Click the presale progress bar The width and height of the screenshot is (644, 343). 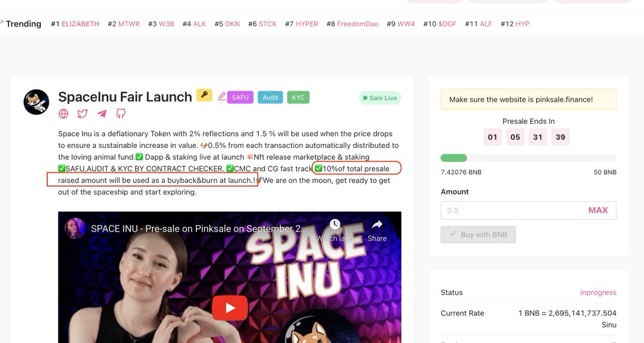[x=529, y=158]
